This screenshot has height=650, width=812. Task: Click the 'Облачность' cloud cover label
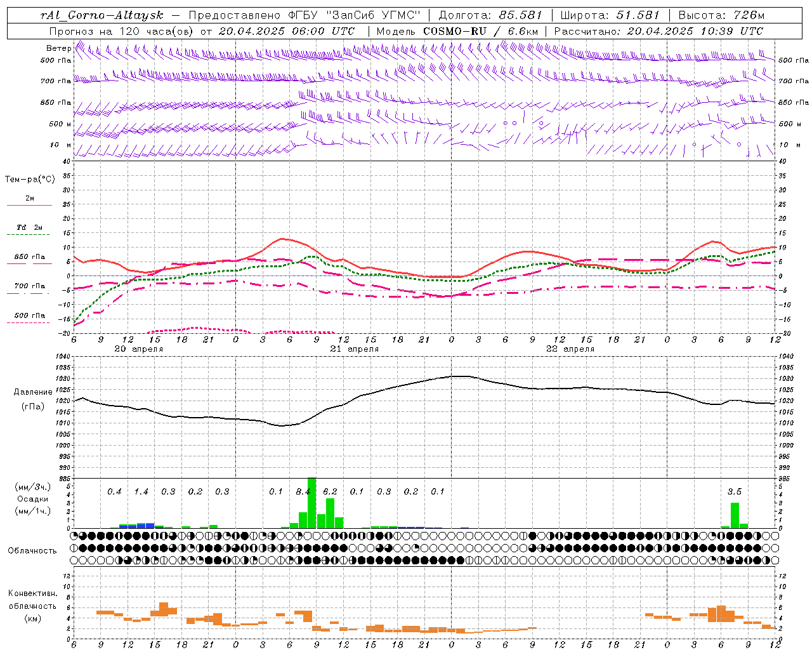[32, 551]
